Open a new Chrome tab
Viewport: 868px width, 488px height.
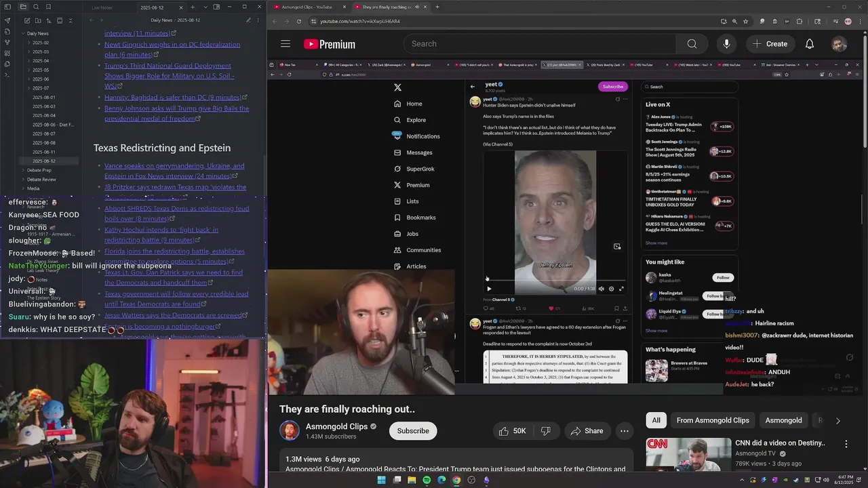[437, 7]
